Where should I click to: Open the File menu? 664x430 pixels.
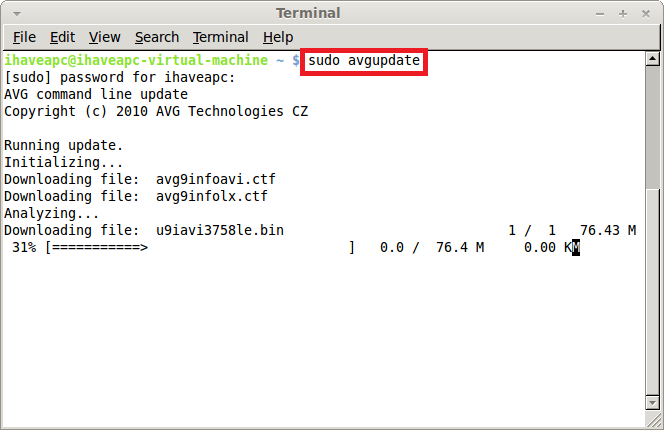pyautogui.click(x=24, y=37)
